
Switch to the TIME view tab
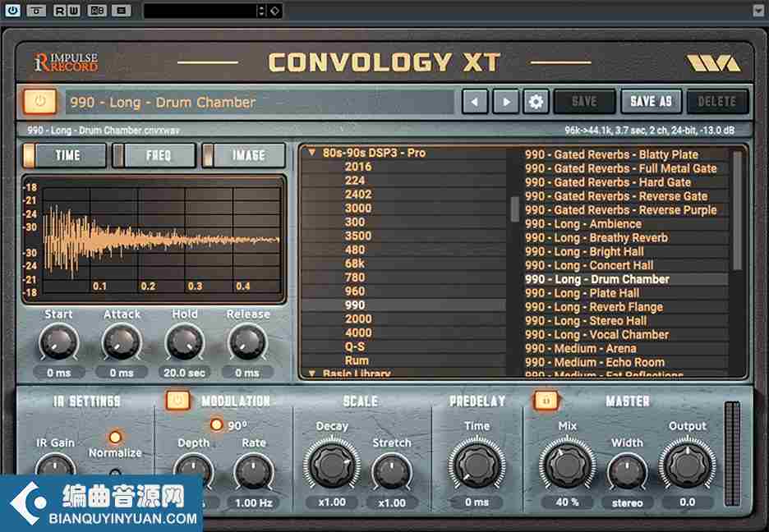(64, 155)
